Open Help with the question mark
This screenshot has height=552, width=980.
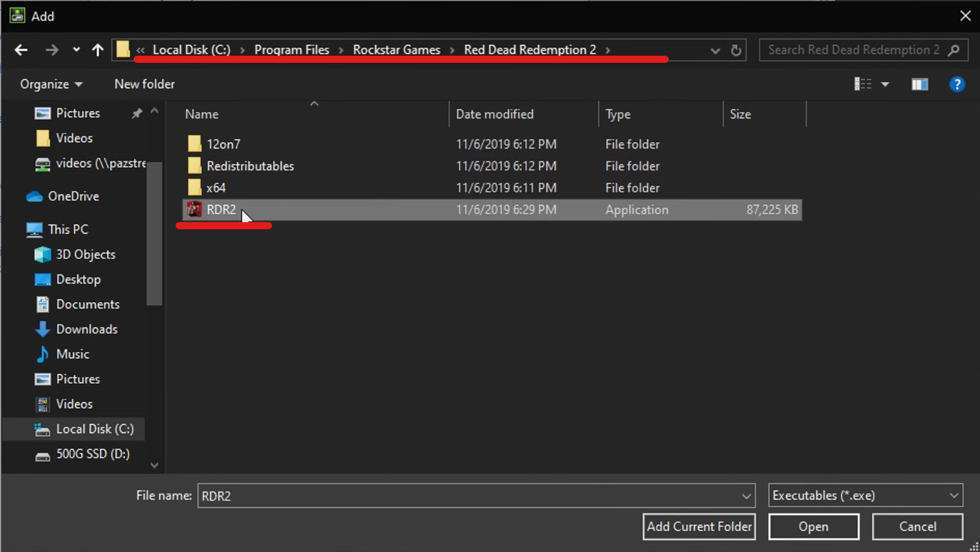point(957,84)
